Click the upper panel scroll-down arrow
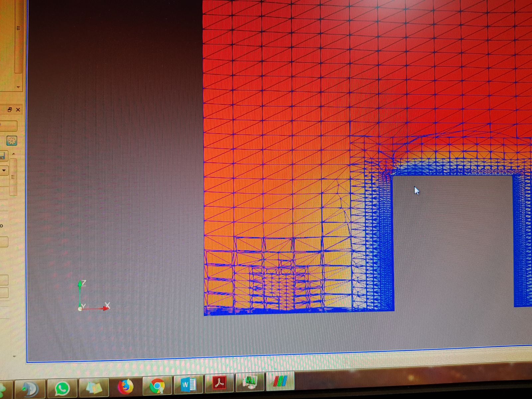 (x=18, y=87)
